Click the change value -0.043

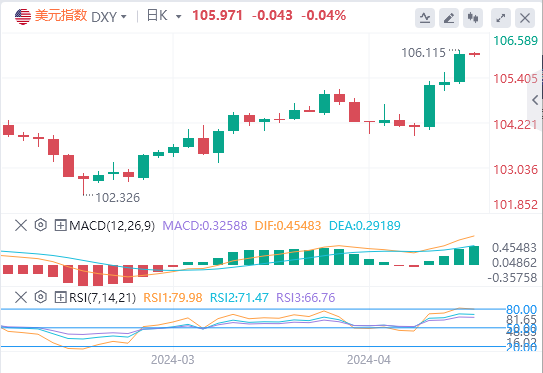click(272, 16)
